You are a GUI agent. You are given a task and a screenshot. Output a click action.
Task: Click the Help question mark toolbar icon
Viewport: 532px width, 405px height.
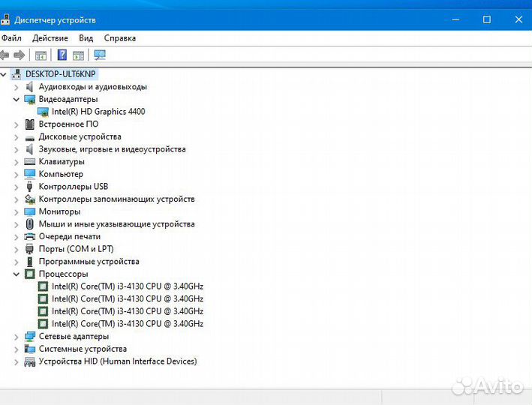[62, 55]
